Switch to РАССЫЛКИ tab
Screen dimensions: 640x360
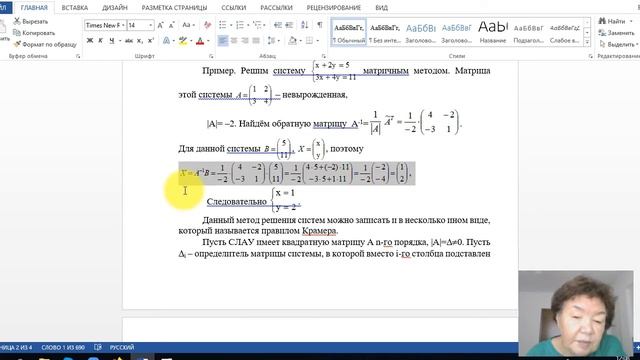pos(276,7)
